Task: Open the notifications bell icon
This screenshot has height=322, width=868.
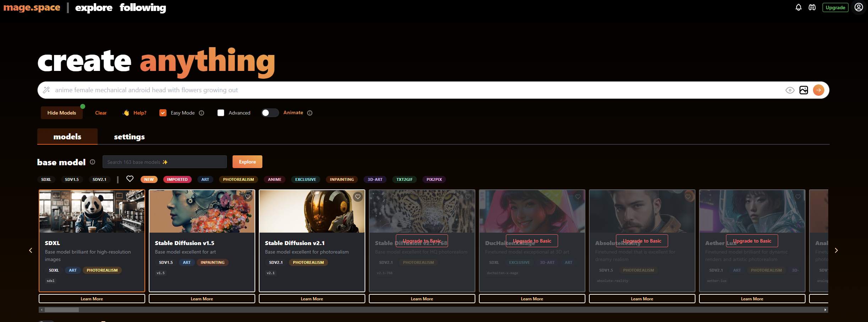Action: pyautogui.click(x=798, y=7)
